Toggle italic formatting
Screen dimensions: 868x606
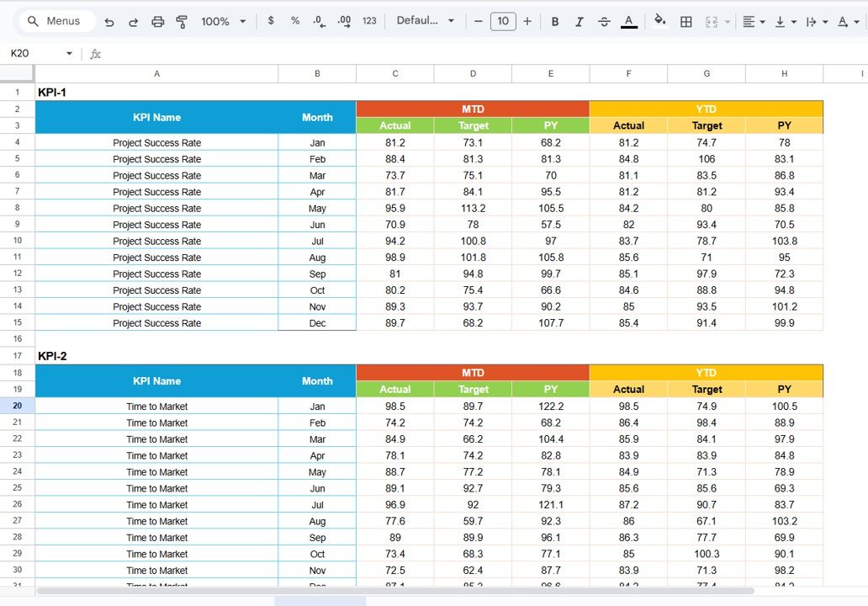pyautogui.click(x=580, y=21)
